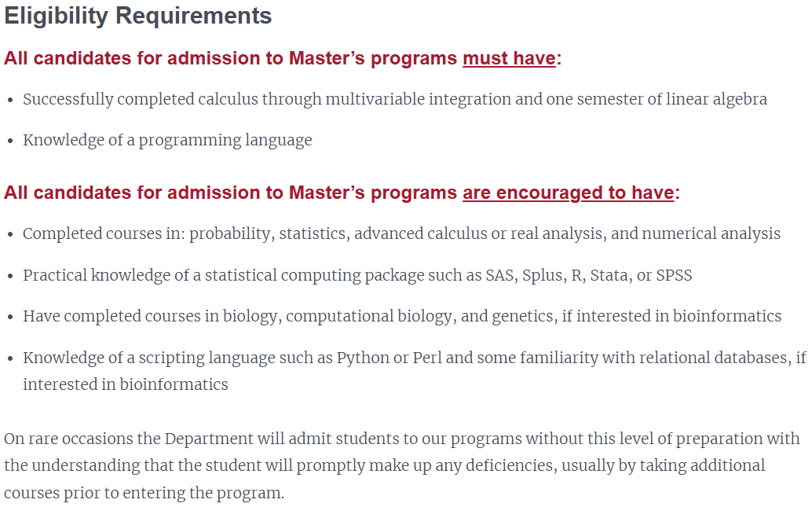Screen dimensions: 812x507
Task: Click the word 'SPSS' in list
Action: pyautogui.click(x=674, y=275)
